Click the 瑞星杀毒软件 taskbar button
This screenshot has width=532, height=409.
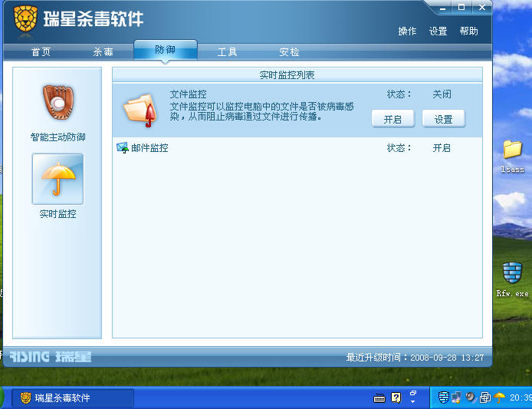click(x=73, y=397)
